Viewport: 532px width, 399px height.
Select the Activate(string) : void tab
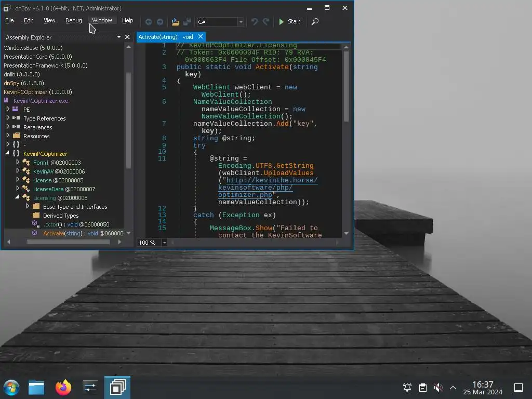pos(166,37)
